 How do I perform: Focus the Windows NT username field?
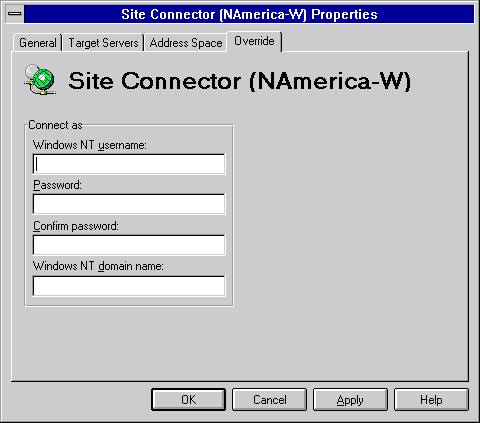pos(129,164)
